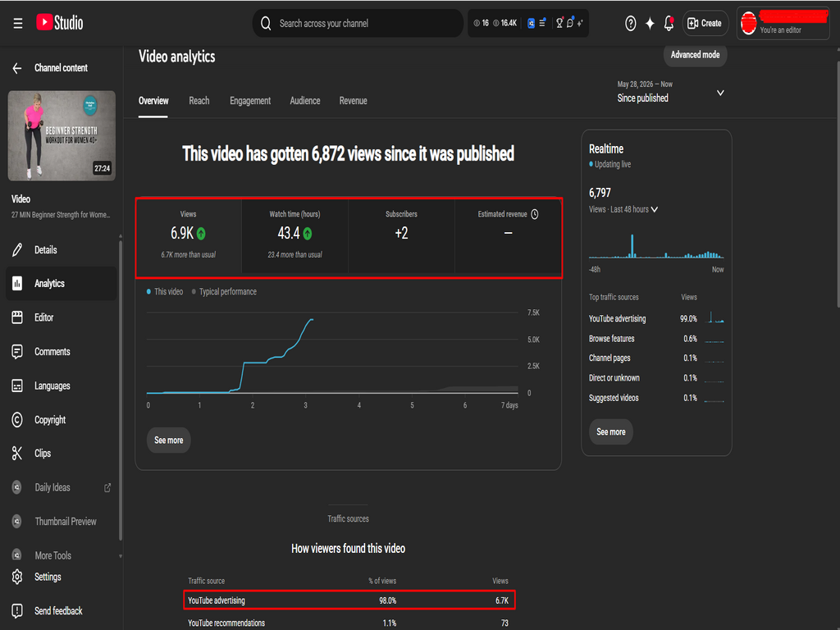Select the Estimated revenue metric card

pyautogui.click(x=508, y=235)
